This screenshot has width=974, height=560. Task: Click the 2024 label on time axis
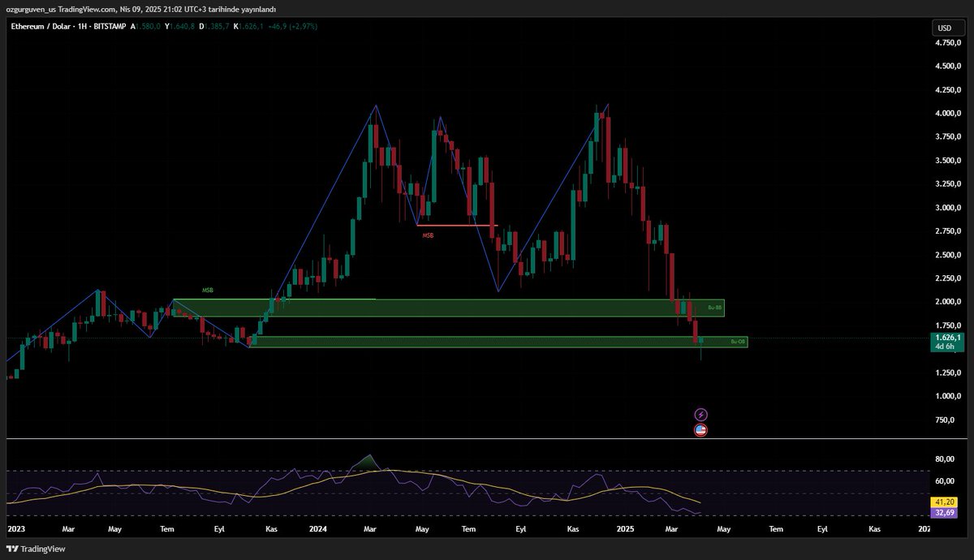(x=318, y=528)
